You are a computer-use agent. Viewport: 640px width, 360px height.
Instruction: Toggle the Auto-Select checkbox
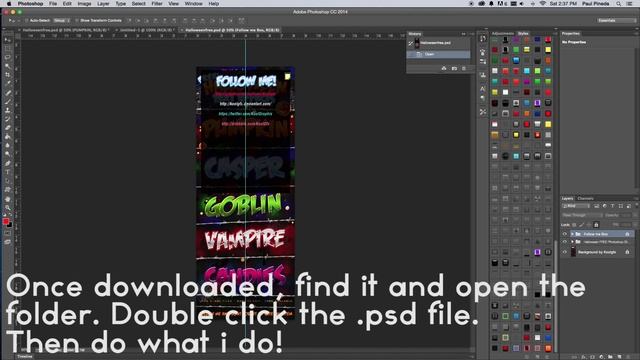(x=27, y=20)
